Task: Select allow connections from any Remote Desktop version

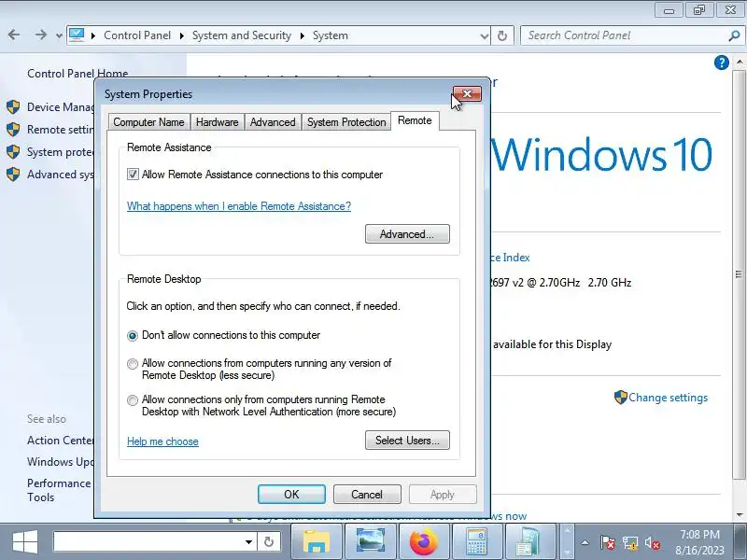Action: 133,364
